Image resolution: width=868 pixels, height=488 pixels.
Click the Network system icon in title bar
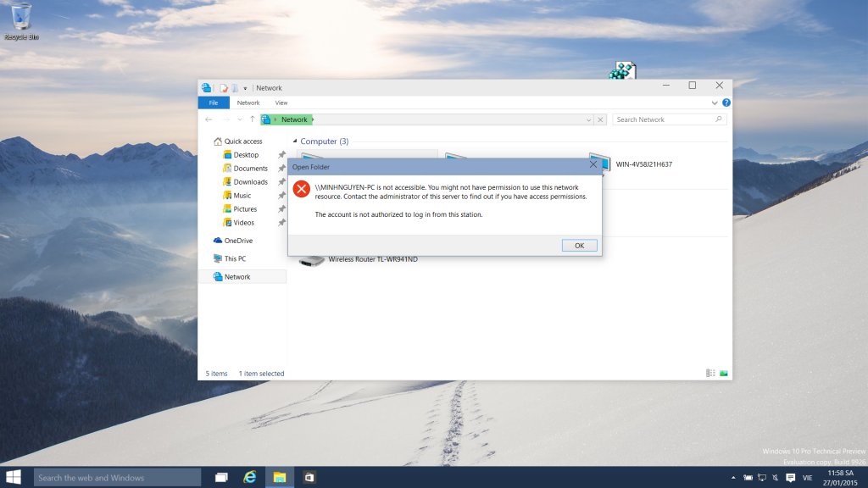(x=206, y=87)
